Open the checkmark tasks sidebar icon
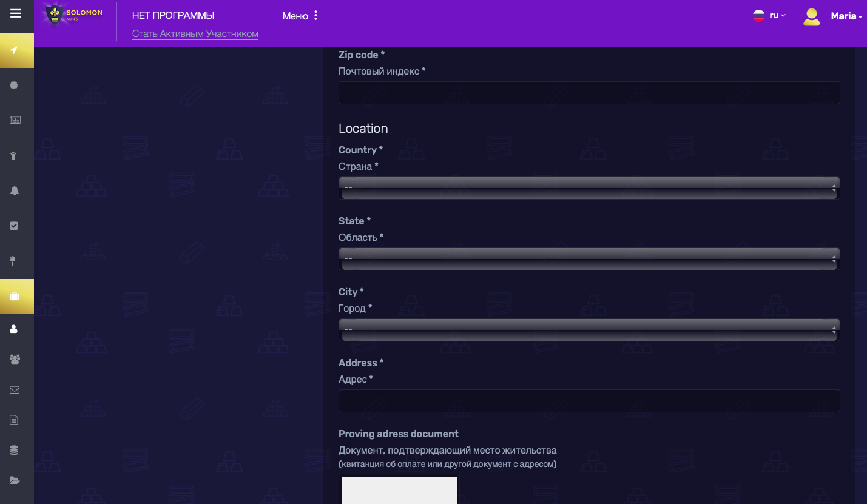Image resolution: width=867 pixels, height=504 pixels. [x=15, y=226]
